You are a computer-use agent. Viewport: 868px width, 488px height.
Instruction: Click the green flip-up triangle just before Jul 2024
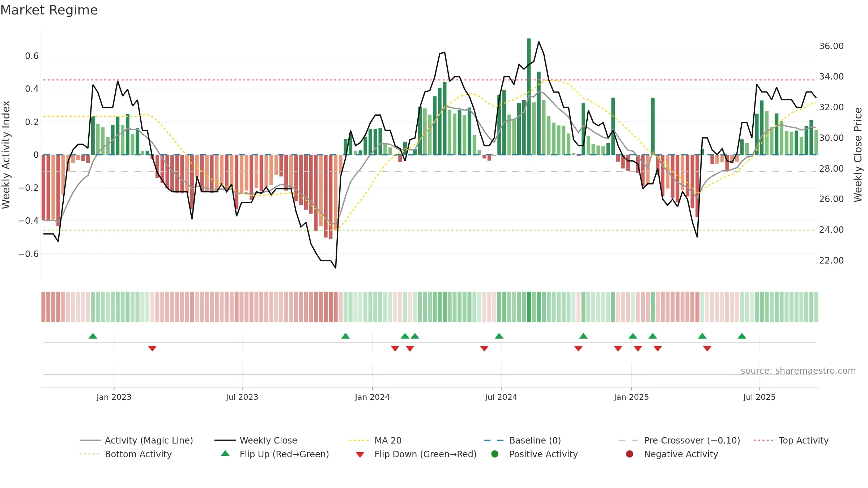[x=499, y=336]
